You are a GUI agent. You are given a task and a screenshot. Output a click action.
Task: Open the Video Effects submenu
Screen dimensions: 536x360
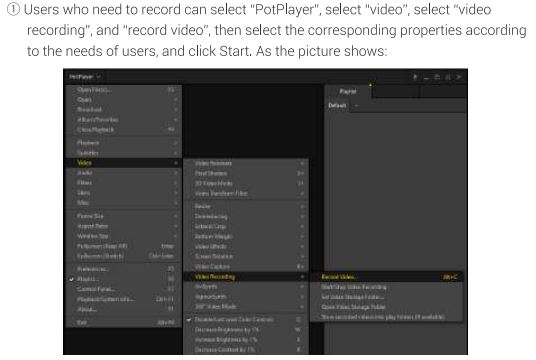point(246,246)
